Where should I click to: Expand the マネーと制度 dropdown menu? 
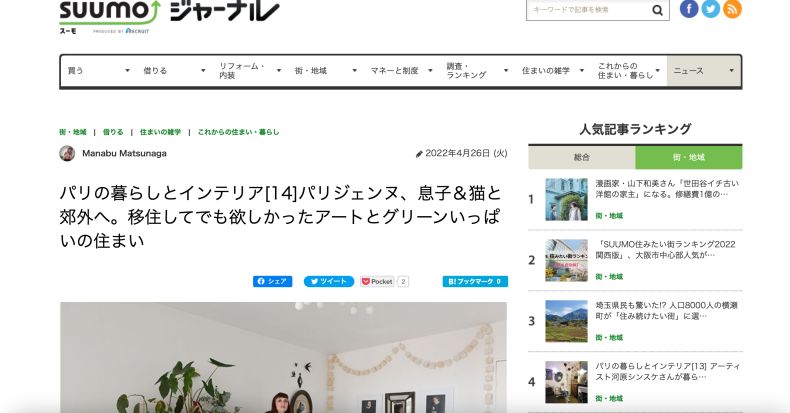tap(402, 71)
